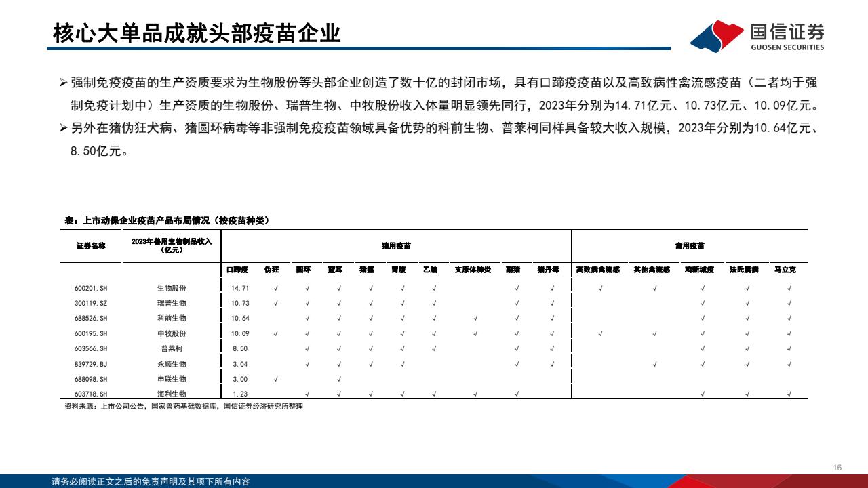Click the 14.71 revenue cell in the table
The width and height of the screenshot is (868, 488).
[240, 288]
